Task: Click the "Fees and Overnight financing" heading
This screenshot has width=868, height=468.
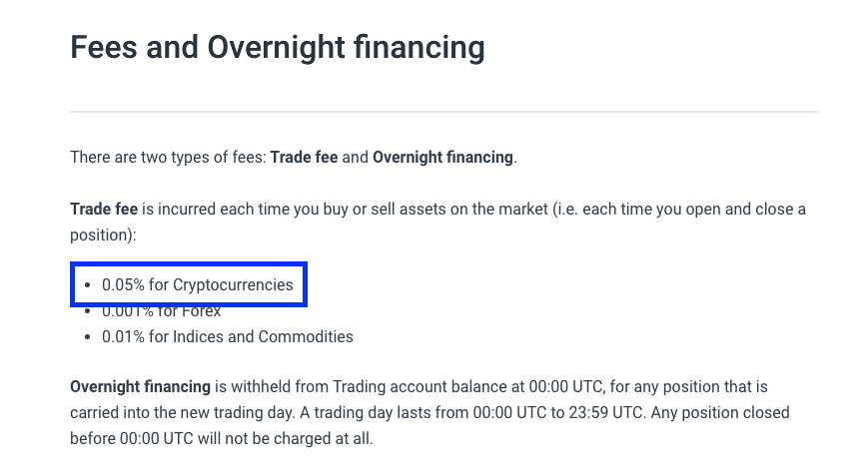Action: pyautogui.click(x=277, y=47)
